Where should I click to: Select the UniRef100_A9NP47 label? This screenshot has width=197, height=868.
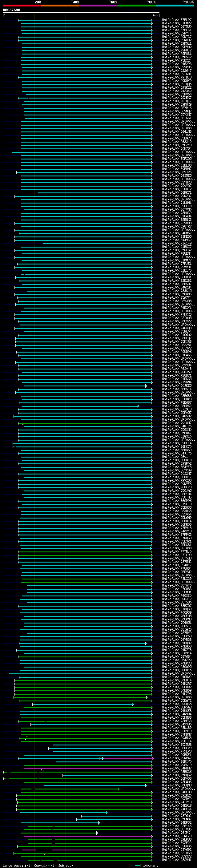coord(177,758)
